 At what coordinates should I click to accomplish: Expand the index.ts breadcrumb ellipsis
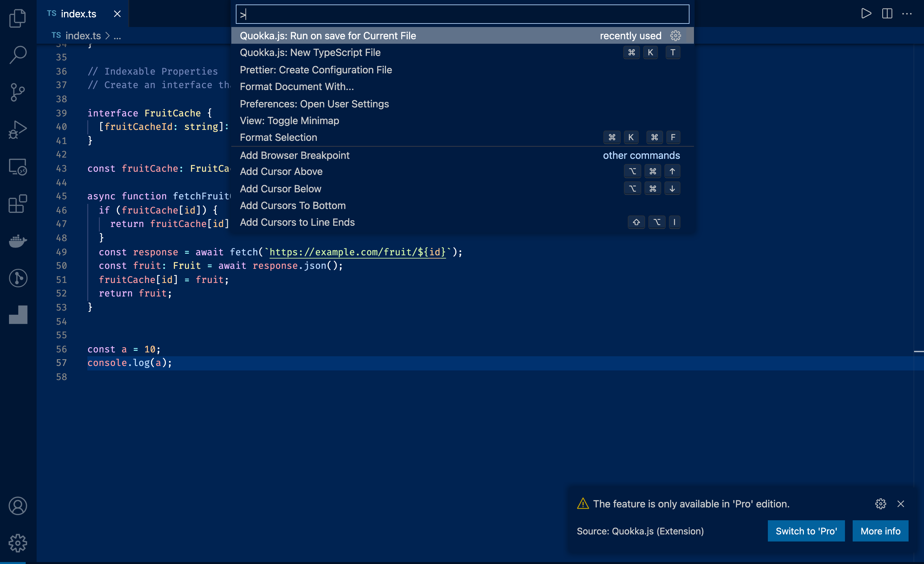coord(117,36)
